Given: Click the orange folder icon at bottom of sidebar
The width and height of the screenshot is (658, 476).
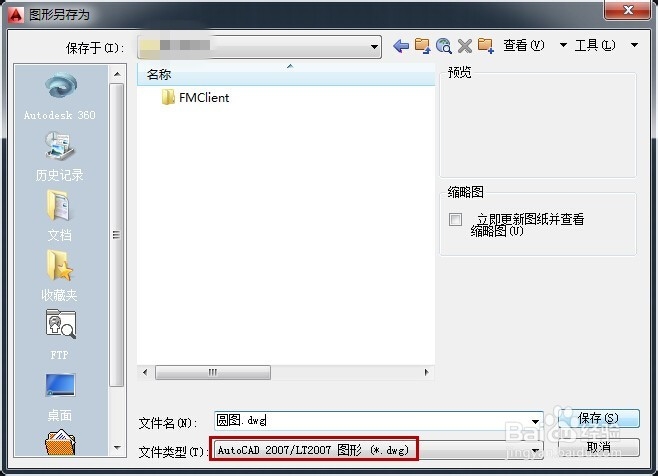Looking at the screenshot, I should (x=60, y=442).
